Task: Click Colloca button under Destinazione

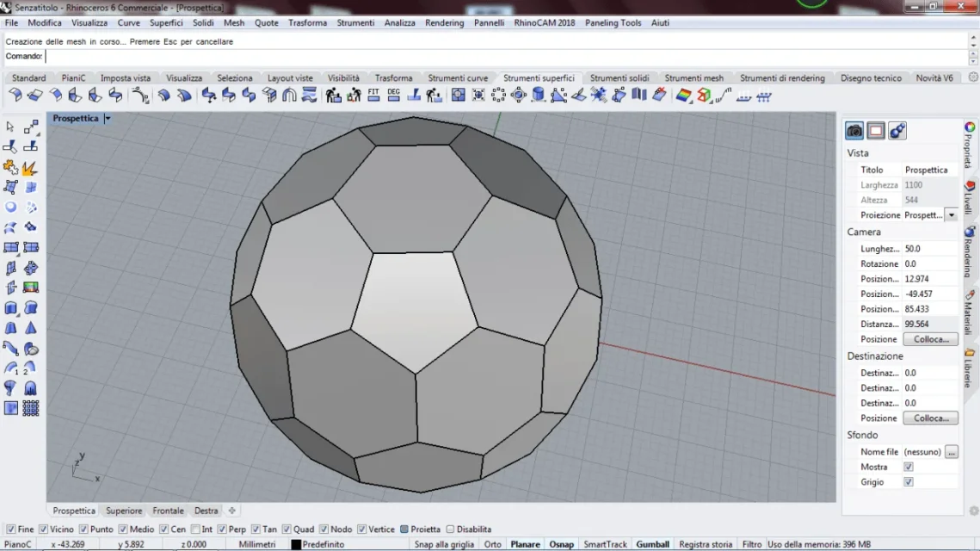Action: pos(931,418)
